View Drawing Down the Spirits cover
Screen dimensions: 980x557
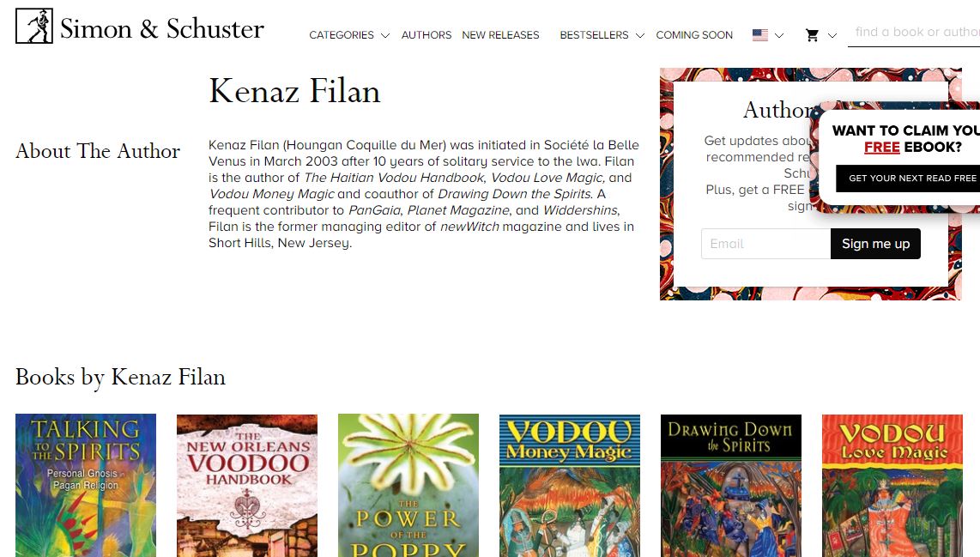coord(730,485)
